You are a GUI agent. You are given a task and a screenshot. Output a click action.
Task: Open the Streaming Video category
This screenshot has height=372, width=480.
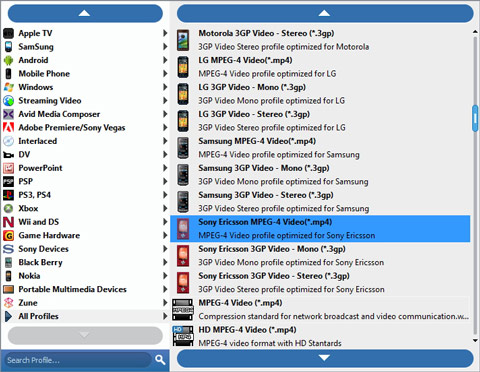(85, 101)
